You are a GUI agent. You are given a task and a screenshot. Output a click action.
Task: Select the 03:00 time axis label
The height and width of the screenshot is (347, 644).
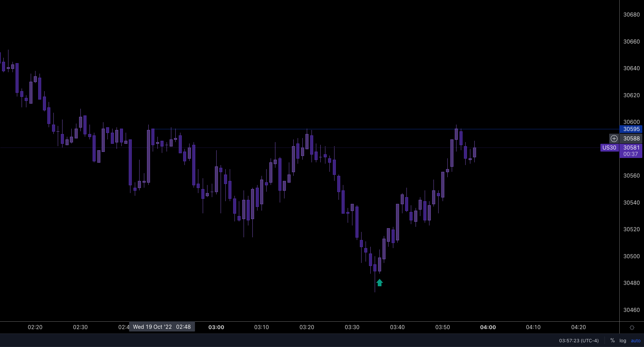(216, 327)
